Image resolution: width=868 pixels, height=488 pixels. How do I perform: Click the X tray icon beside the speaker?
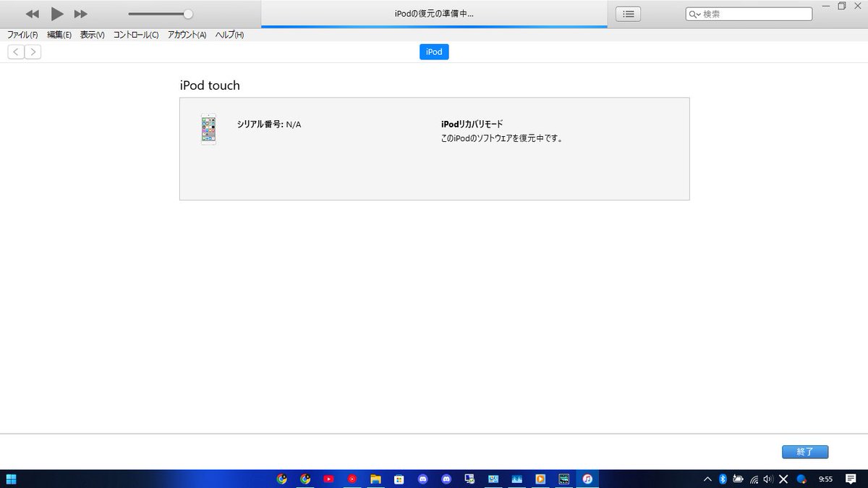[x=783, y=479]
